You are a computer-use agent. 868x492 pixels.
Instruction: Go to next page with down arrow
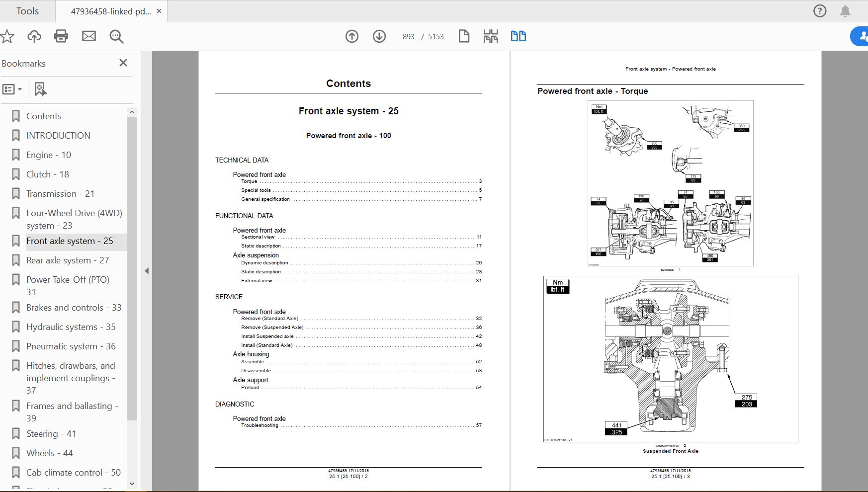379,36
